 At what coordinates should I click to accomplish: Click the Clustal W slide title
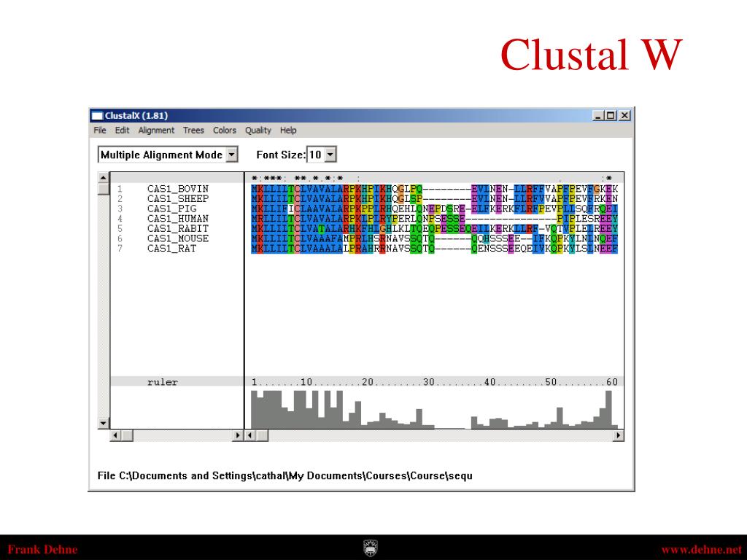pyautogui.click(x=591, y=55)
